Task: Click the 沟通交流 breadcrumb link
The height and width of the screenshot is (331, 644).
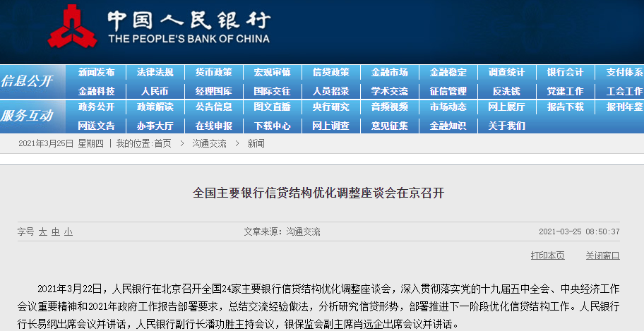Action: [x=209, y=143]
